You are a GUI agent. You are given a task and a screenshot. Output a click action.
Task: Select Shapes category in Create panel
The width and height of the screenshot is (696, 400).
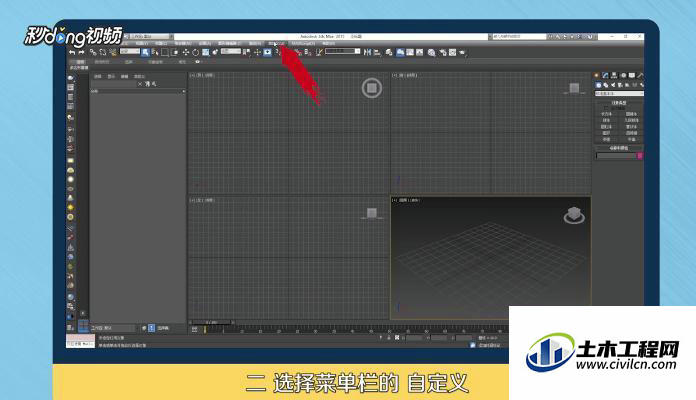(606, 85)
